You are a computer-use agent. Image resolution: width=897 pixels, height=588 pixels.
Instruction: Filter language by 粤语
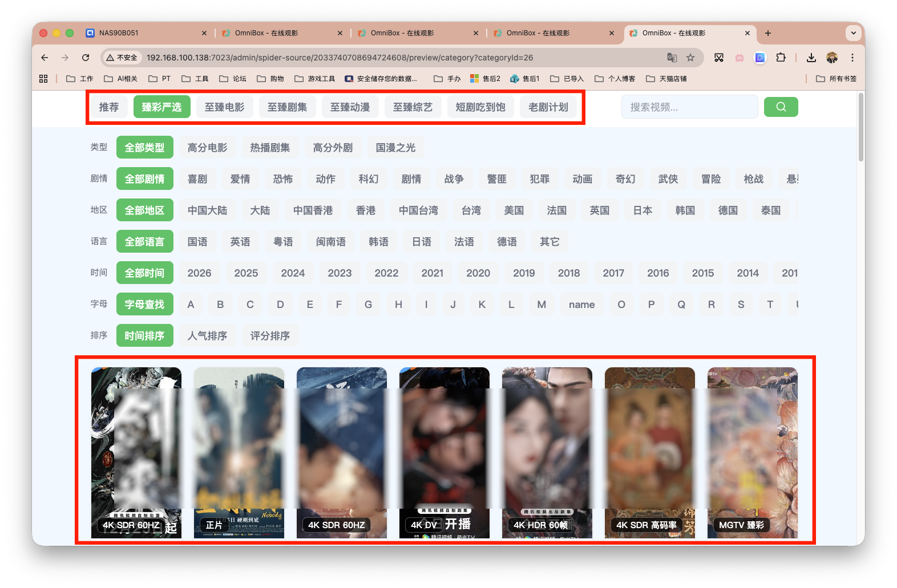(283, 242)
